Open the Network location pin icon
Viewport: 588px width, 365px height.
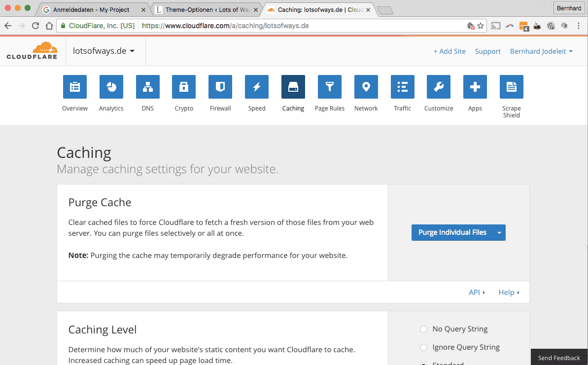[366, 87]
